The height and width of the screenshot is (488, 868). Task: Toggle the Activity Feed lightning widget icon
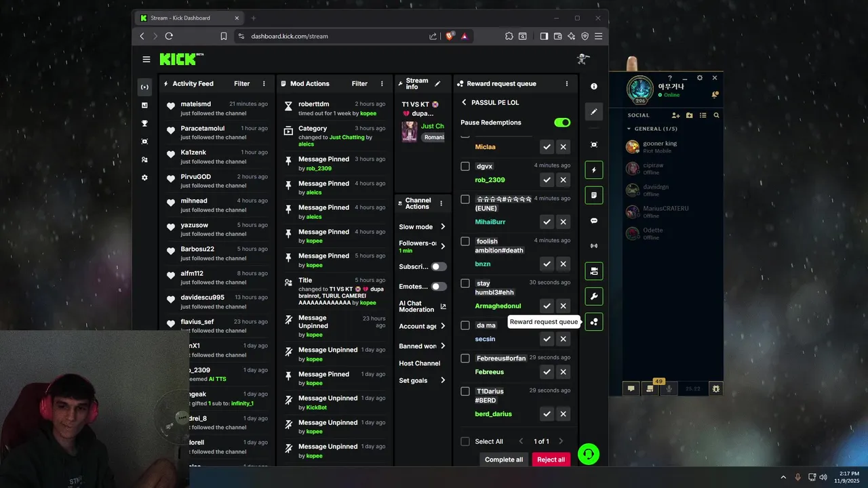[x=594, y=170]
